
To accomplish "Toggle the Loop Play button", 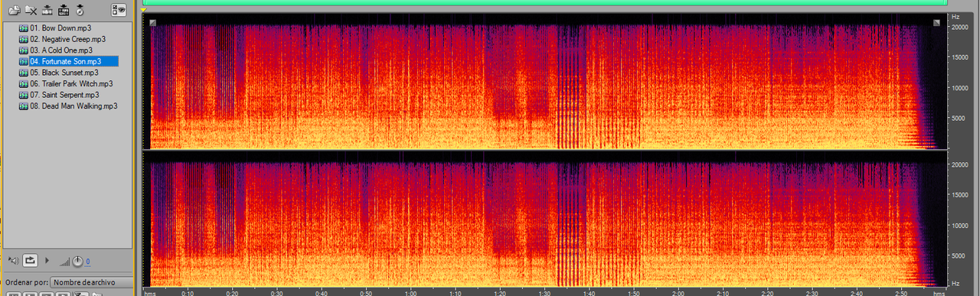I will pyautogui.click(x=31, y=261).
